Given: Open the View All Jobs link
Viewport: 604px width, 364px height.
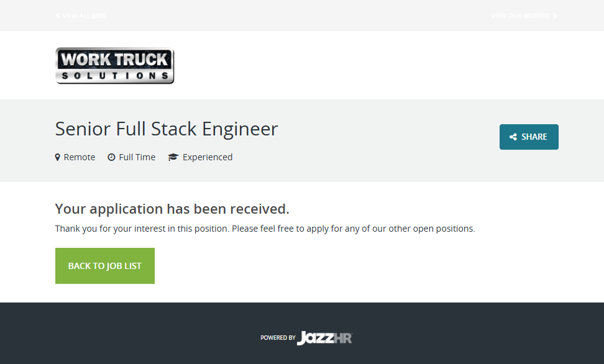Looking at the screenshot, I should 84,16.
